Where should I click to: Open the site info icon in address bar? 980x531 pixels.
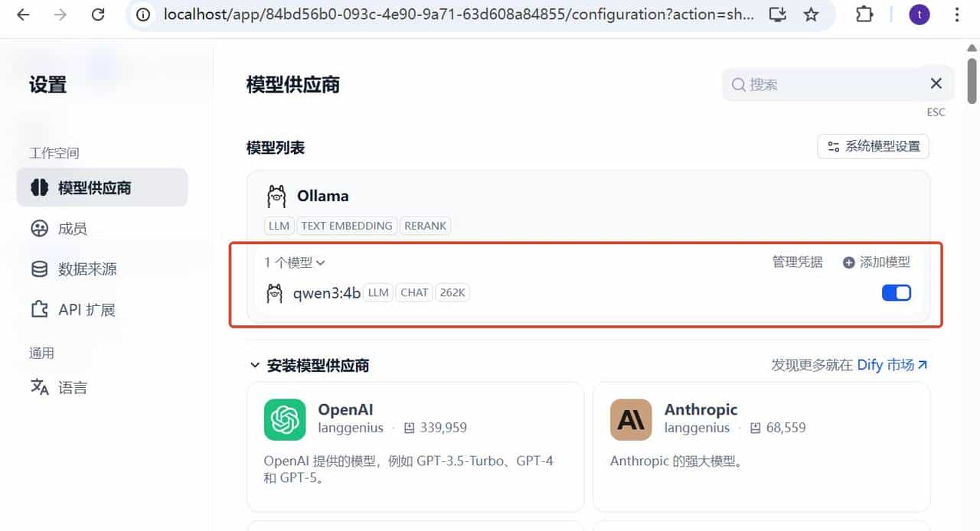point(143,15)
